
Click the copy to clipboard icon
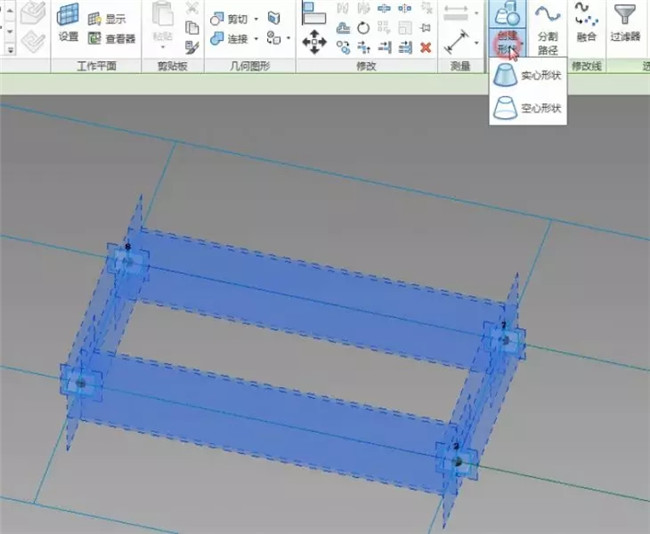pos(192,28)
